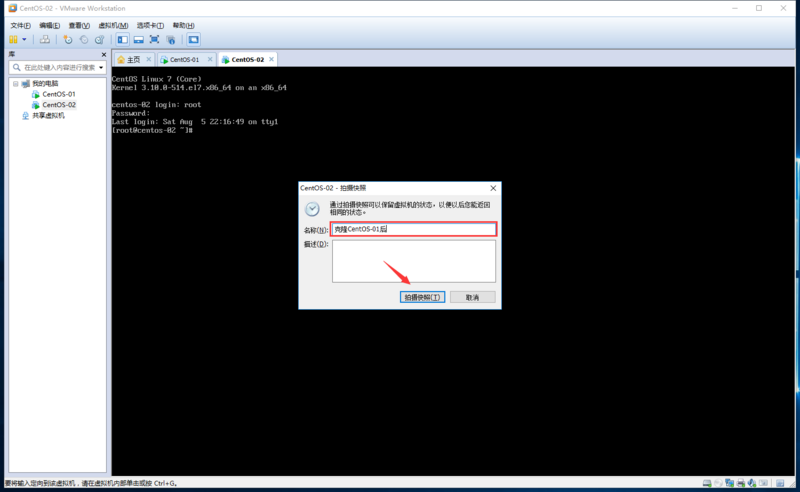This screenshot has height=492, width=800.
Task: Close the CentOS-02 tab
Action: tap(271, 59)
